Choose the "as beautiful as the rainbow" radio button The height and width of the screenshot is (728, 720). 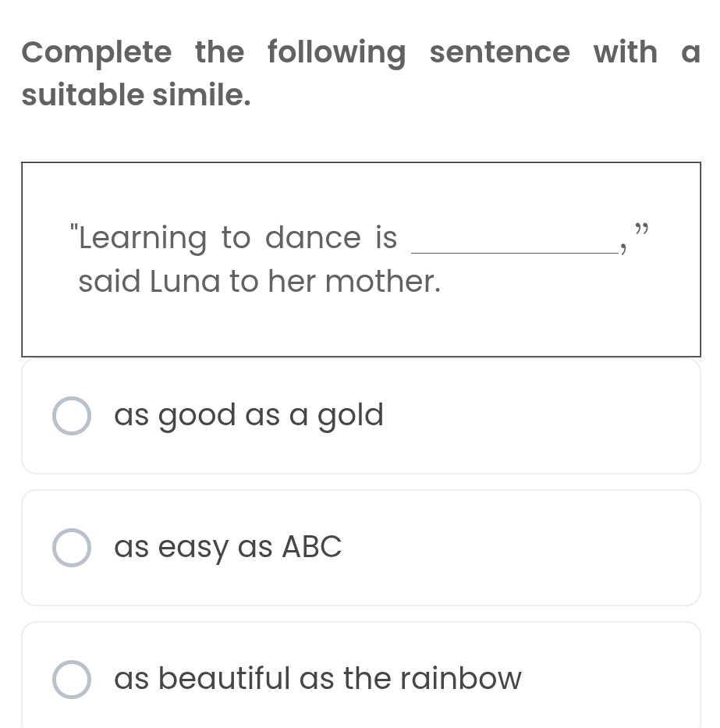(x=71, y=679)
